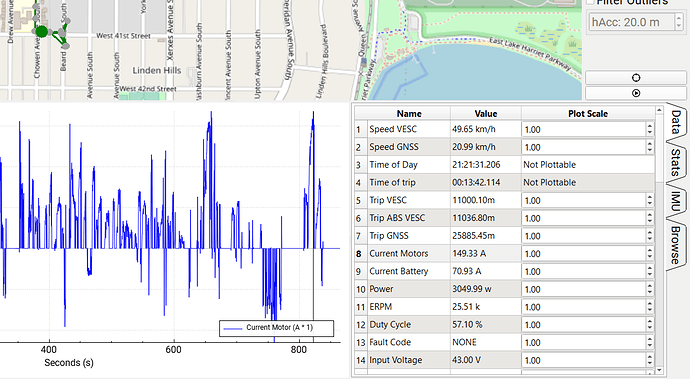Click the Current Motor legend entry
The image size is (690, 379).
276,328
